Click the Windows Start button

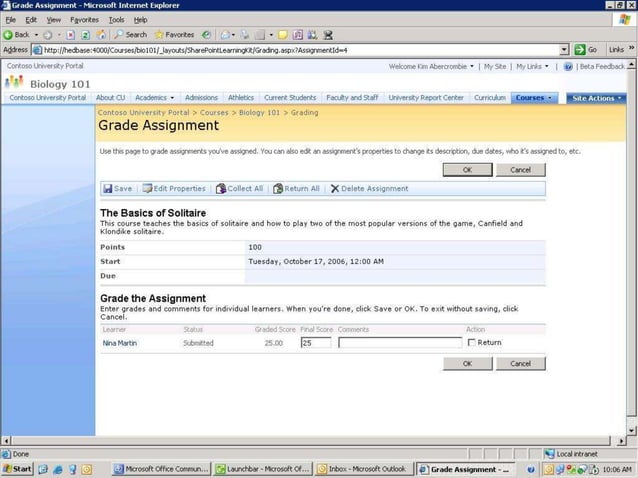17,469
